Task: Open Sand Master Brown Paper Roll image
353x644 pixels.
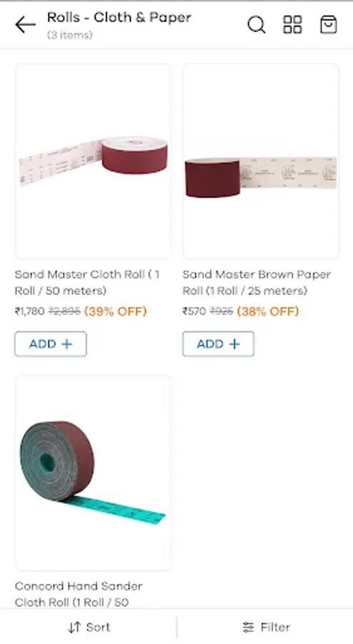Action: point(261,161)
